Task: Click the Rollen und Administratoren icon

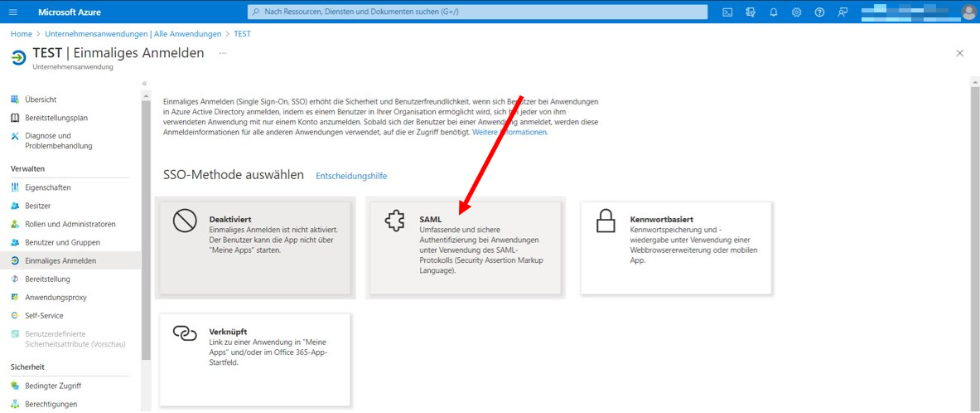Action: pyautogui.click(x=16, y=224)
